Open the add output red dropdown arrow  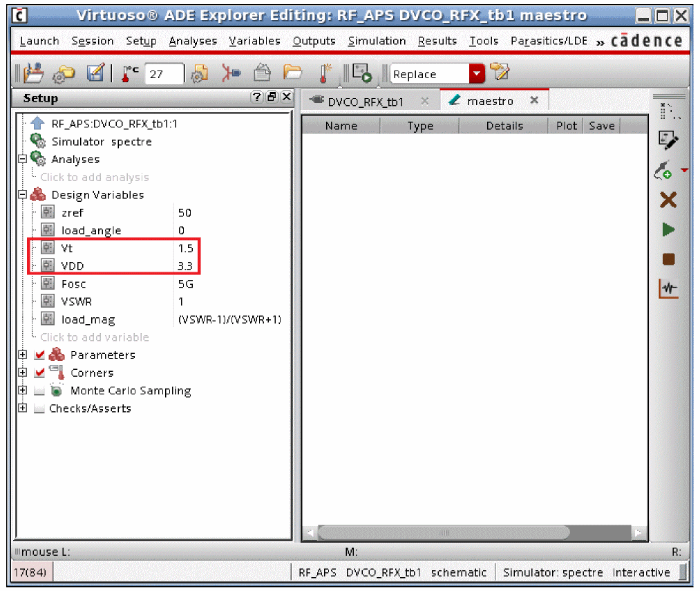point(684,170)
